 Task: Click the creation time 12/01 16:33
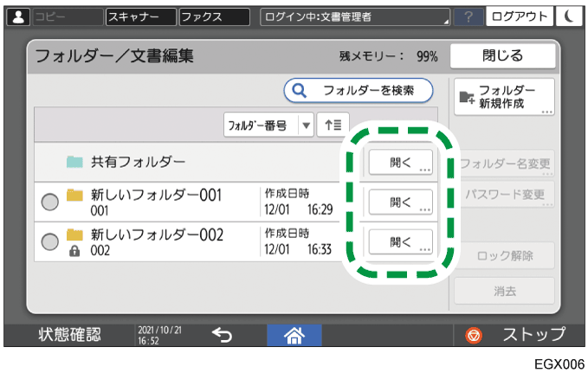[298, 249]
